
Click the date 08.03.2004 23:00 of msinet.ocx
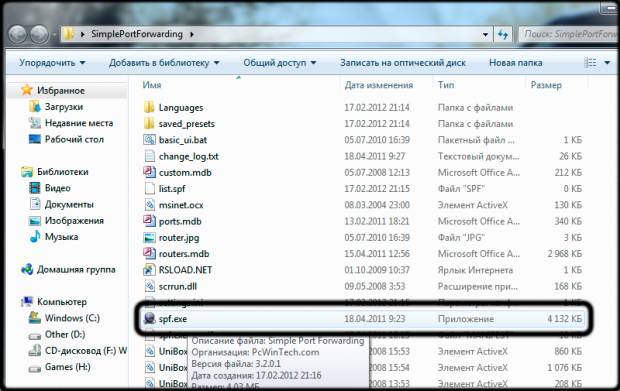click(377, 205)
